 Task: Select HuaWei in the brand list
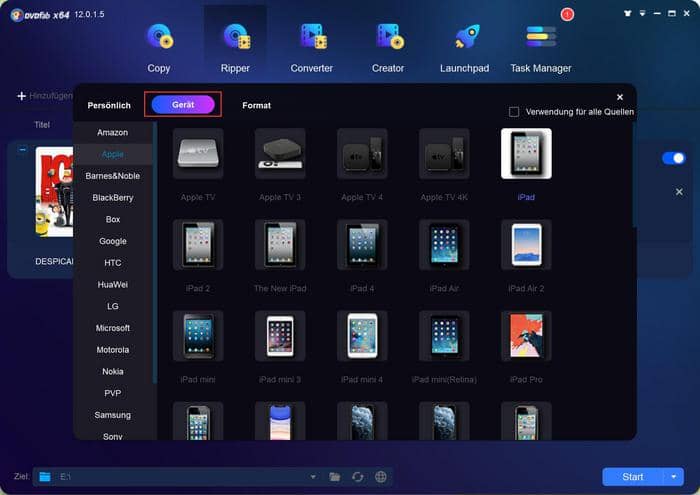pos(112,285)
